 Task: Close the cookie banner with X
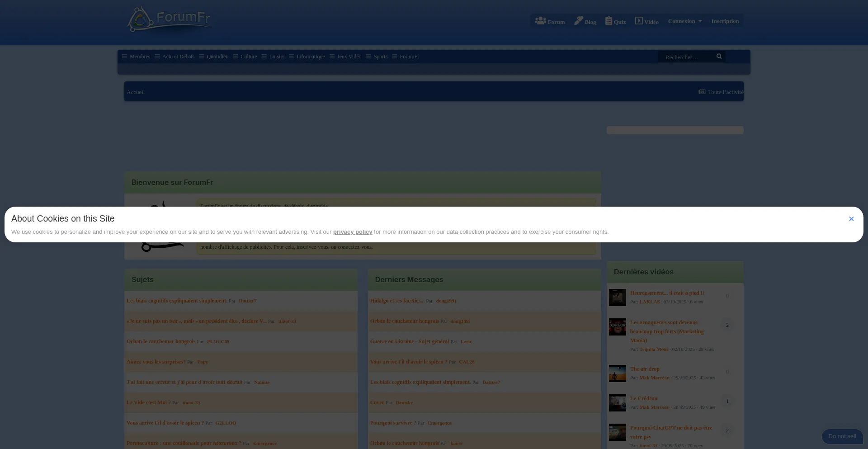(x=851, y=219)
